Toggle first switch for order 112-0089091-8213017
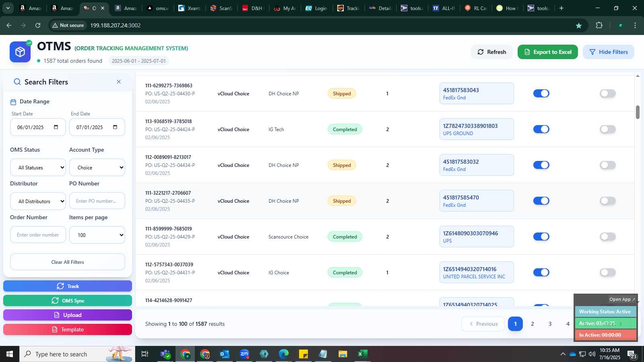The image size is (644, 362). point(541,165)
